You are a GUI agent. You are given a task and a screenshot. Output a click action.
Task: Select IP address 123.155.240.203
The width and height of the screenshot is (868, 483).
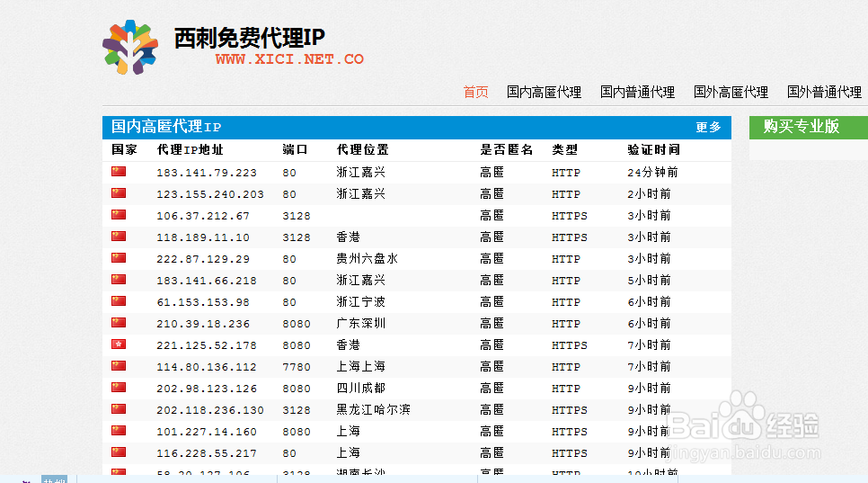tap(209, 194)
